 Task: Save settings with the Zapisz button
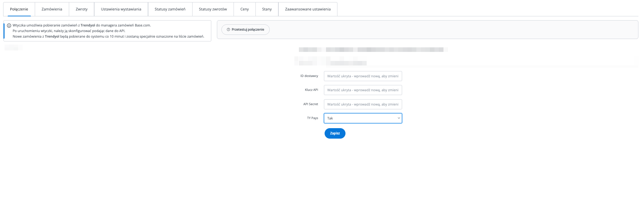point(335,133)
